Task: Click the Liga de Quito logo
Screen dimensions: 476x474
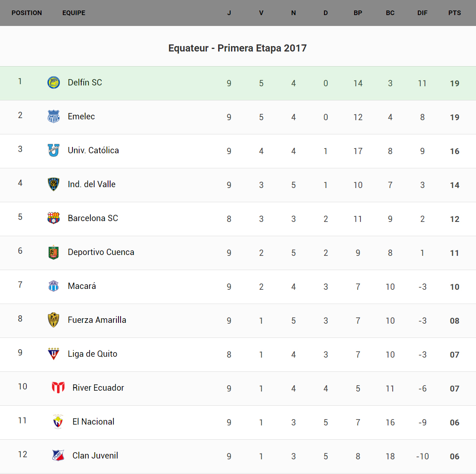Action: 54,354
